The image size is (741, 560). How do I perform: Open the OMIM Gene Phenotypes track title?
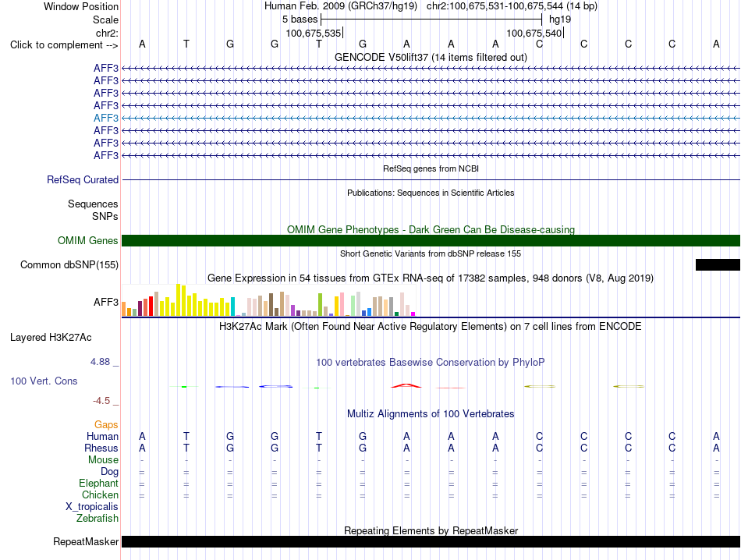click(431, 229)
